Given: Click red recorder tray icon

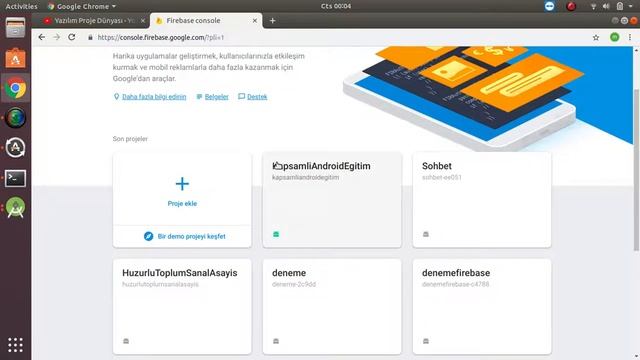Looking at the screenshot, I should [571, 6].
